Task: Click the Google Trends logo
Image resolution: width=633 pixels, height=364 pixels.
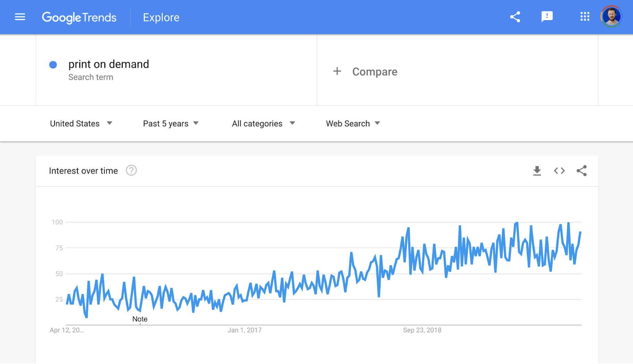Action: coord(79,17)
